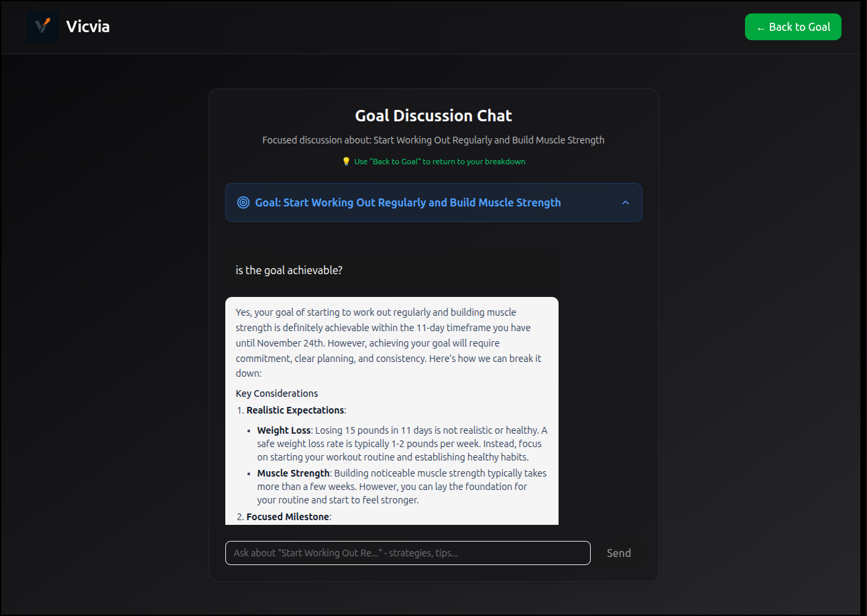
Task: Click the focused discussion subtitle text
Action: (433, 139)
